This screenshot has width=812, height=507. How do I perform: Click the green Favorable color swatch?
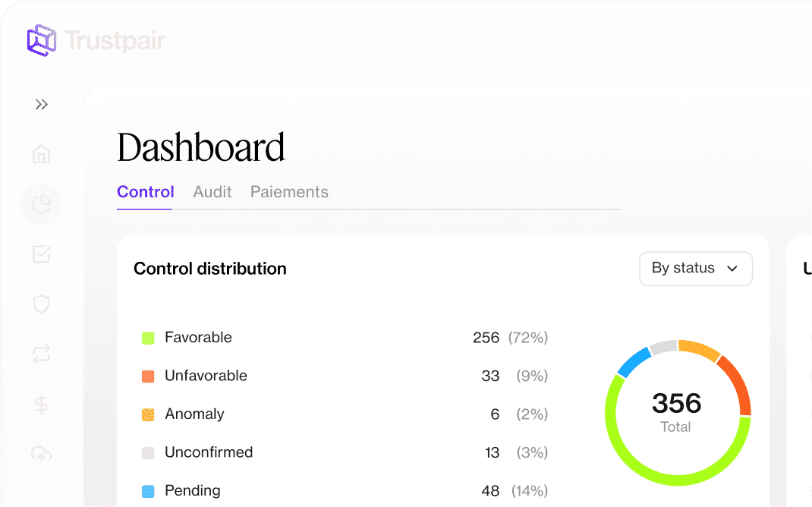(x=149, y=338)
